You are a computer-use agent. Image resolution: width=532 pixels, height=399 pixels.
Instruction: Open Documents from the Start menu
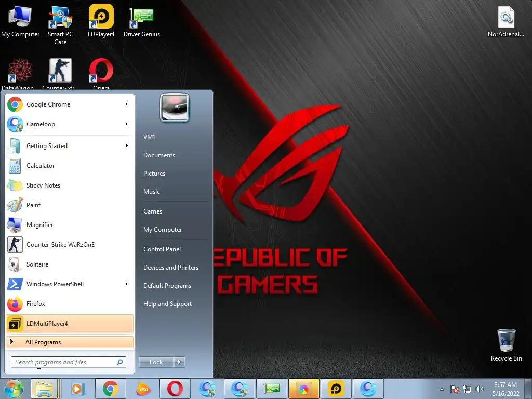point(159,155)
